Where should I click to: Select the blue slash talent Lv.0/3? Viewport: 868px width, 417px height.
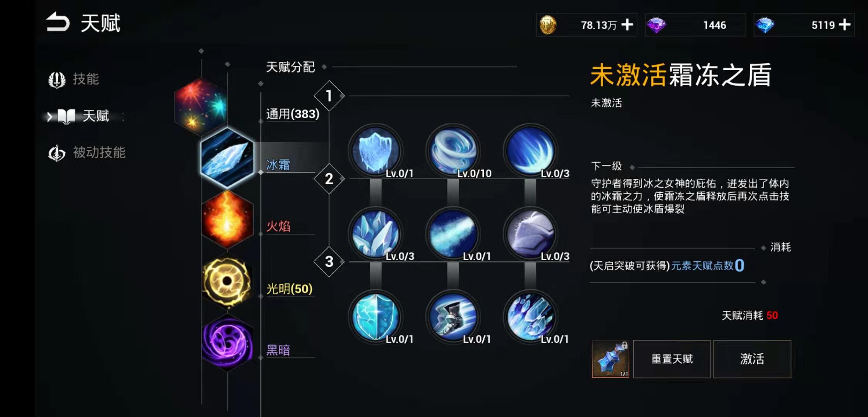(531, 151)
